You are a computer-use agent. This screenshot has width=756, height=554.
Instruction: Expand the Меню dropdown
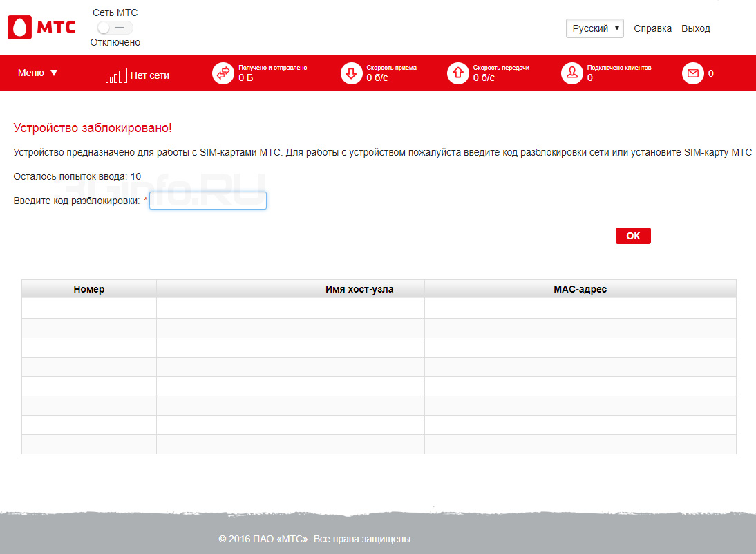[x=37, y=73]
